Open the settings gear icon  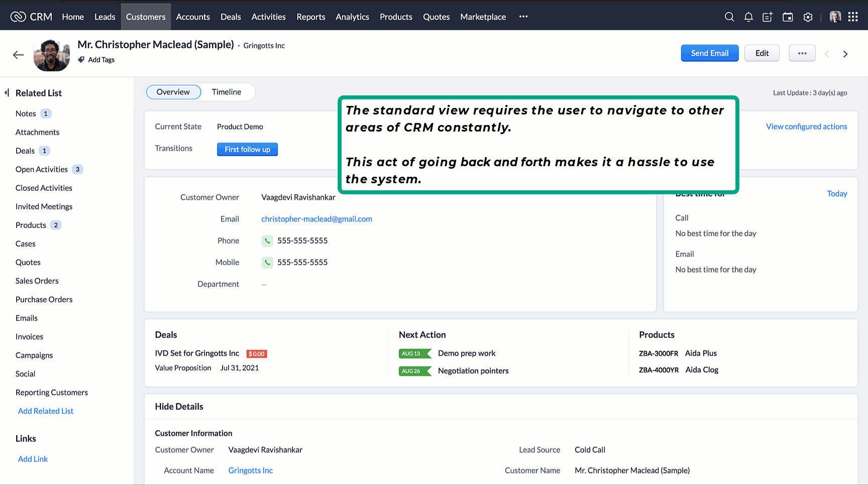808,17
